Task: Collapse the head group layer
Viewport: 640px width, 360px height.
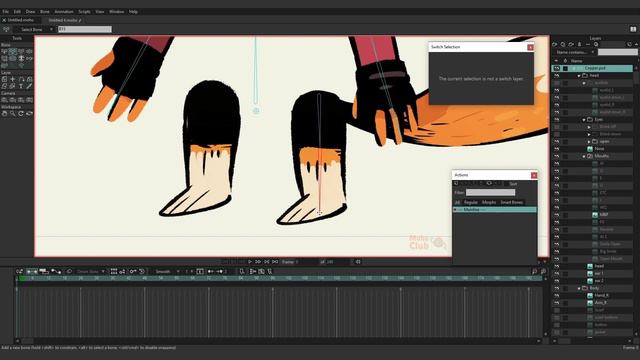Action: pos(579,76)
